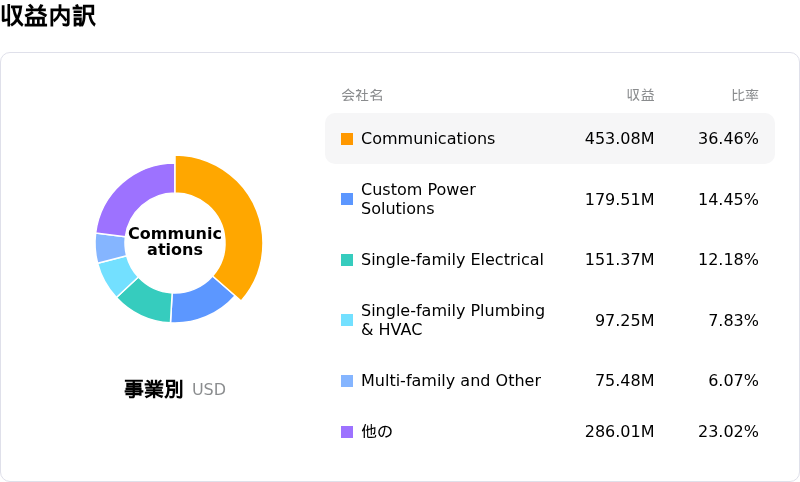This screenshot has width=800, height=482.
Task: Click the 収益内訳 section heading
Action: click(48, 16)
